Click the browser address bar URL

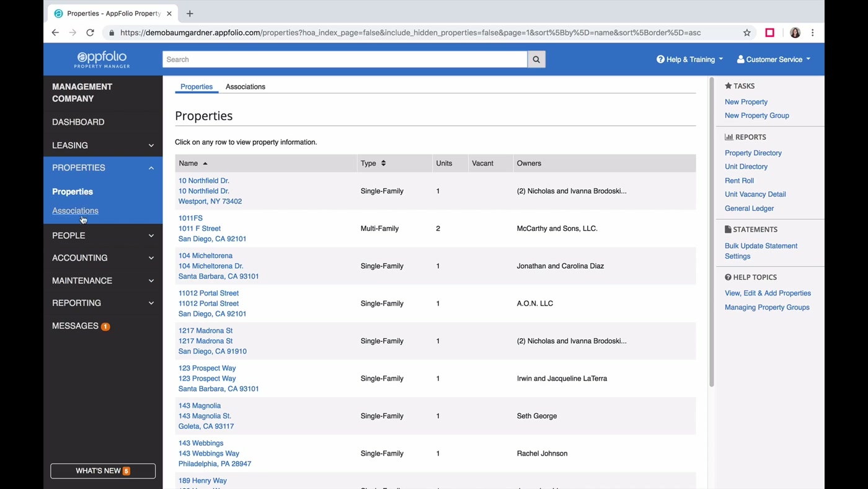410,33
